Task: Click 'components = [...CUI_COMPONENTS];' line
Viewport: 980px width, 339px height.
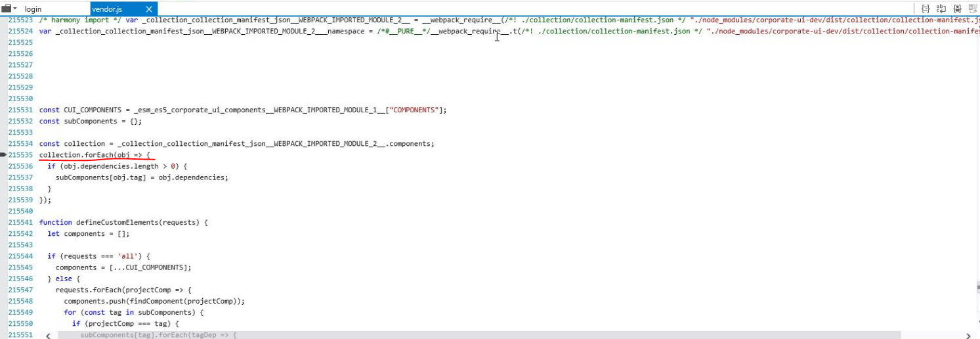Action: tap(123, 267)
